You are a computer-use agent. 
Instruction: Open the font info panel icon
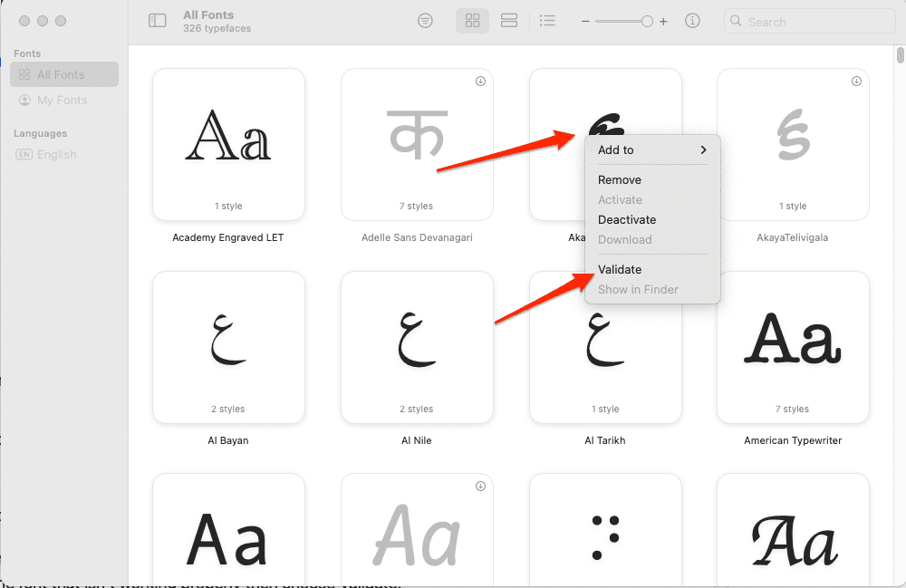point(693,21)
